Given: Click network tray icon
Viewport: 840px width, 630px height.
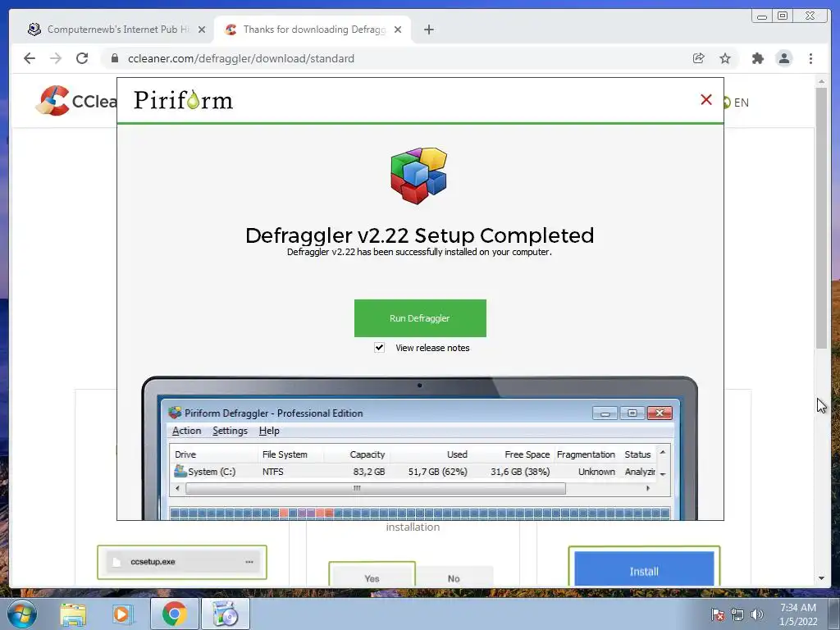Looking at the screenshot, I should coord(737,614).
